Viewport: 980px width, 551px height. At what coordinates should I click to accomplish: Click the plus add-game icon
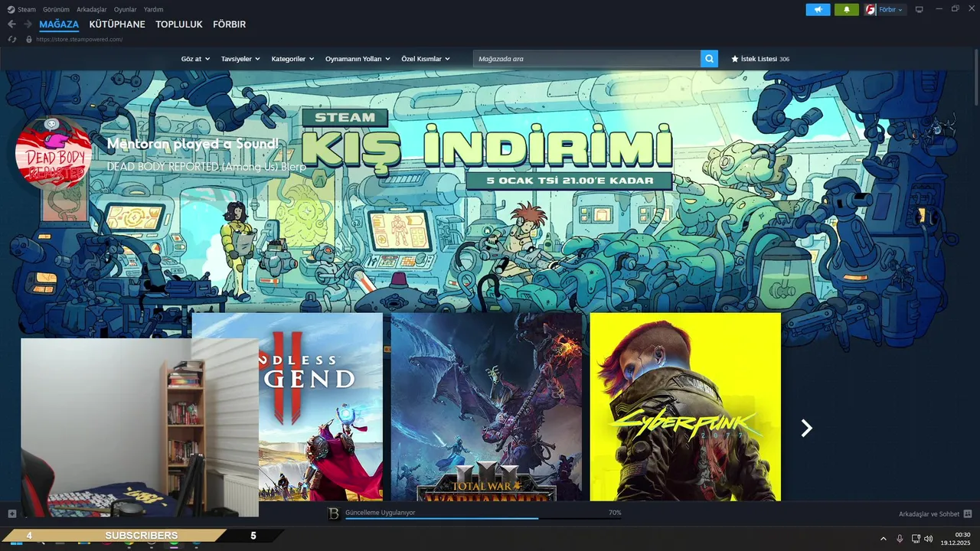pos(11,514)
